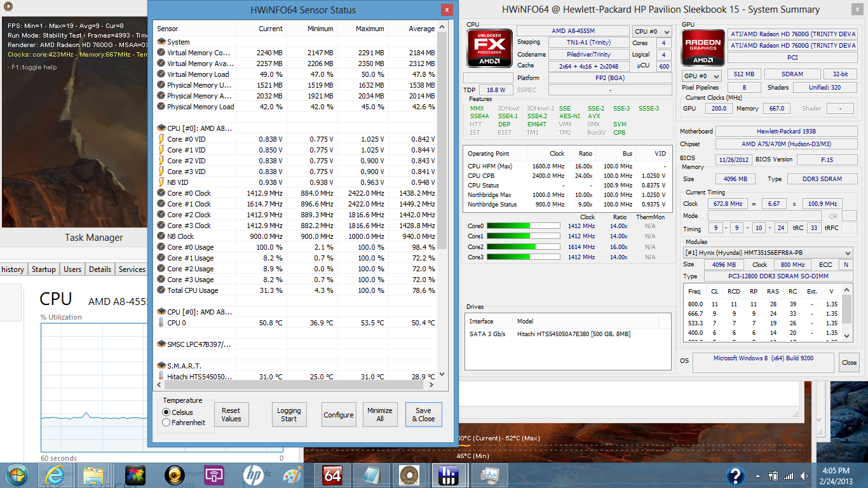This screenshot has width=868, height=488.
Task: Click the chip icon beside SMSC LPC47B397
Action: (x=161, y=344)
